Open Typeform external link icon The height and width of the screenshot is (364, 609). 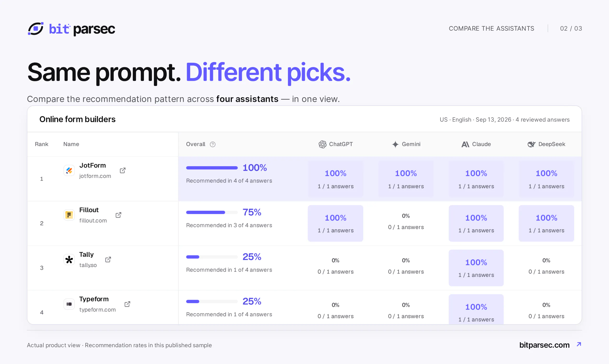pyautogui.click(x=127, y=304)
